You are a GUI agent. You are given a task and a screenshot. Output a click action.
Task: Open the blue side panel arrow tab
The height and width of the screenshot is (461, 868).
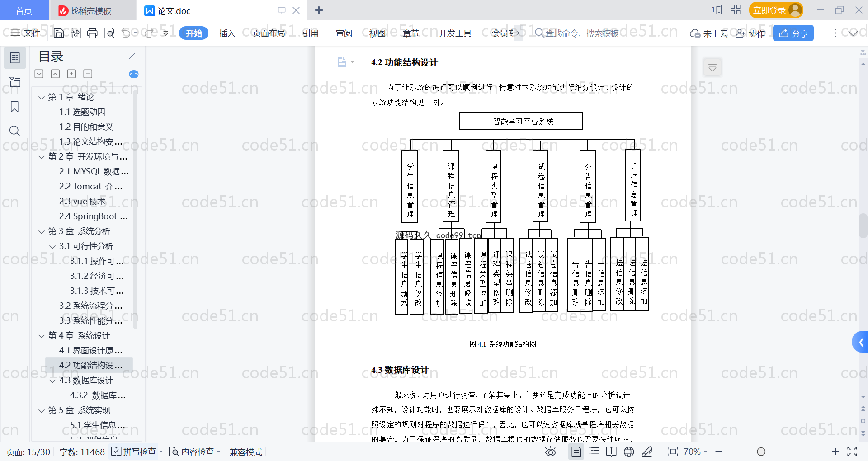tap(860, 342)
